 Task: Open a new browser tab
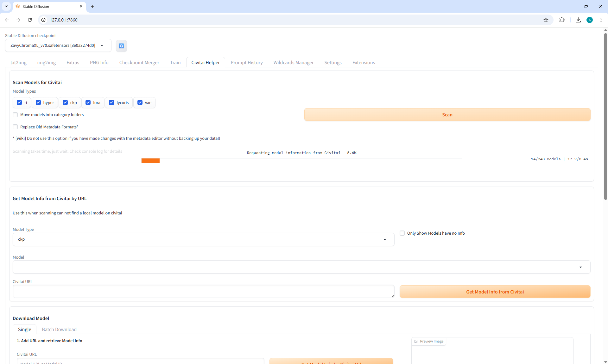[x=92, y=6]
